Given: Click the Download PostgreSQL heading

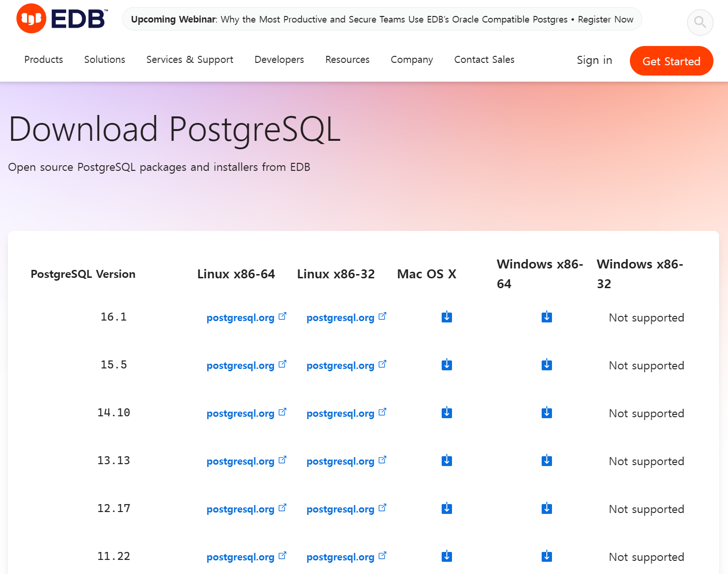Looking at the screenshot, I should pyautogui.click(x=175, y=130).
